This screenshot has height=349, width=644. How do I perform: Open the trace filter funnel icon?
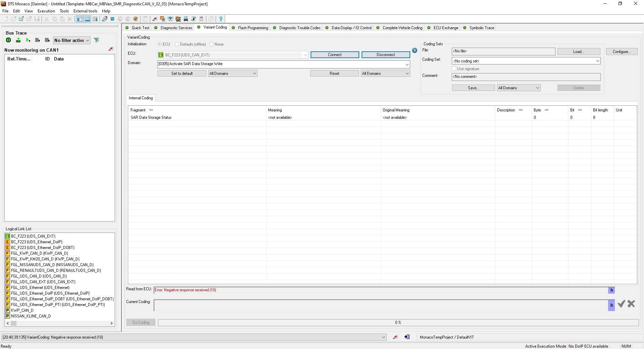tap(97, 40)
